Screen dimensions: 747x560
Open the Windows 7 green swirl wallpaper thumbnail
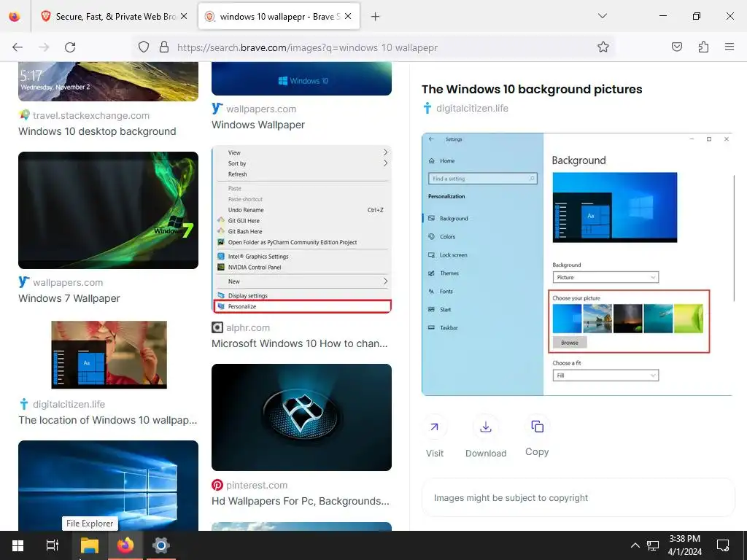[x=108, y=210]
